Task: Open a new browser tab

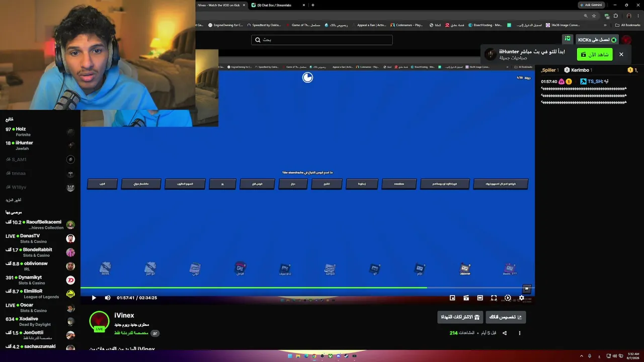Action: pyautogui.click(x=313, y=5)
